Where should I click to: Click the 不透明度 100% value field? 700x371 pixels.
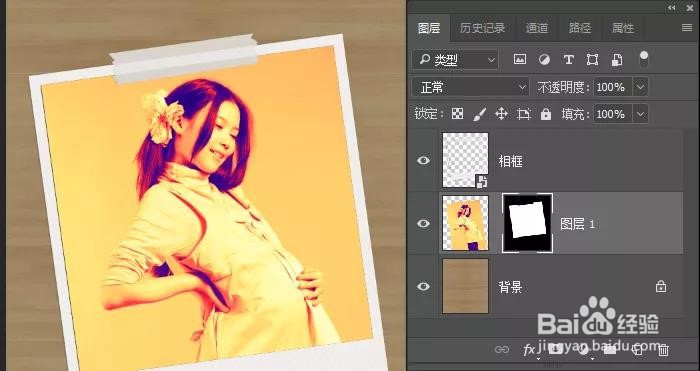point(613,87)
